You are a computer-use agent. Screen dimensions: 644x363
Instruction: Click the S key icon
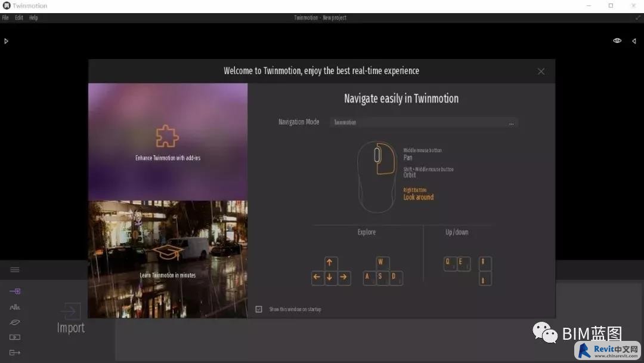[x=382, y=278]
